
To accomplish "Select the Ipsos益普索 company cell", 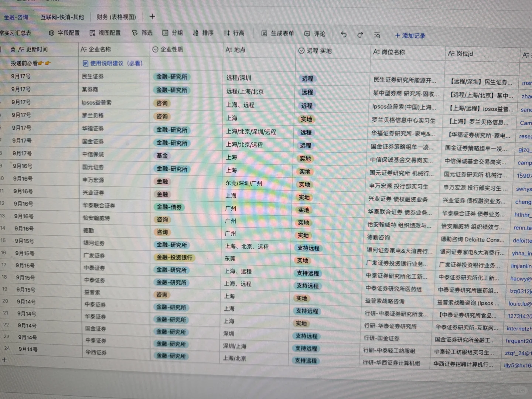I will [x=115, y=103].
